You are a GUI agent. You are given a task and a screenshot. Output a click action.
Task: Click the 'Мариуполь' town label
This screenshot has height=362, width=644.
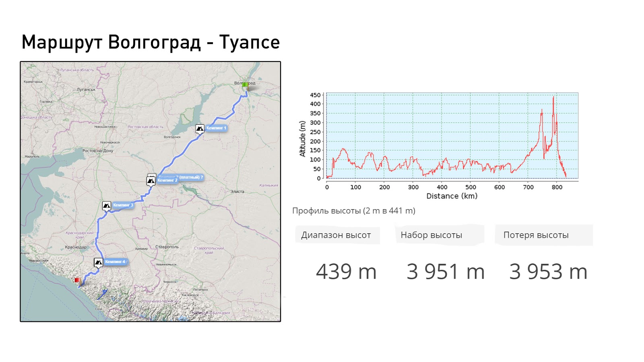point(32,156)
